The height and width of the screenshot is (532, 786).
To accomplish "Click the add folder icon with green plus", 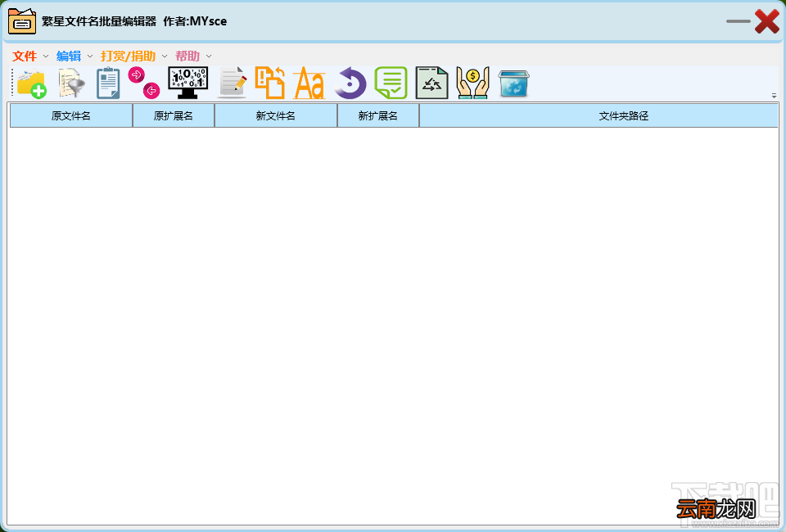I will pyautogui.click(x=32, y=83).
